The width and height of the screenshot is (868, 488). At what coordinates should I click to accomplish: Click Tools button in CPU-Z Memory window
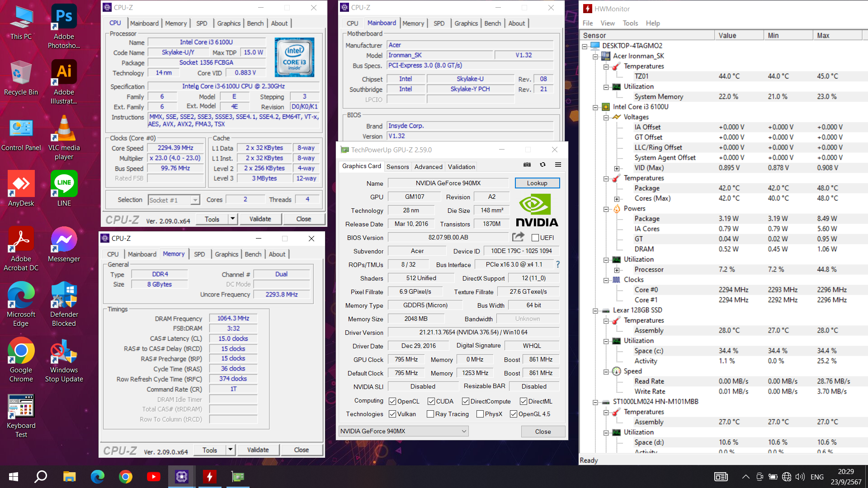(210, 450)
